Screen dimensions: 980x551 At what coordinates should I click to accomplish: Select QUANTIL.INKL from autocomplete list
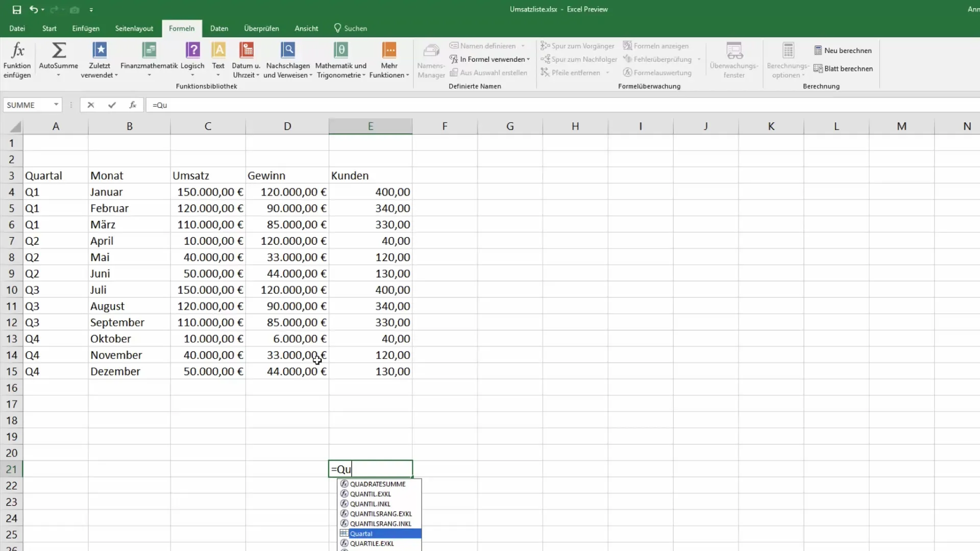(380, 504)
